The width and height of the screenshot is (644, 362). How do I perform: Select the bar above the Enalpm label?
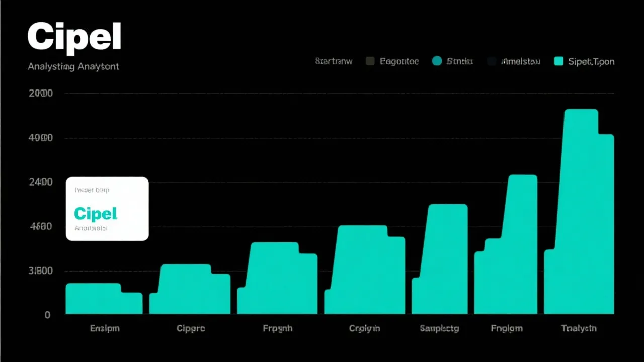coord(103,299)
